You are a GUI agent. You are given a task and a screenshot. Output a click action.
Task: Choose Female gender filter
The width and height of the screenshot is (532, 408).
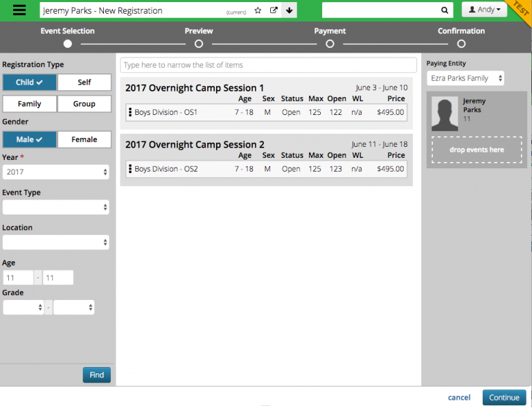tap(84, 139)
